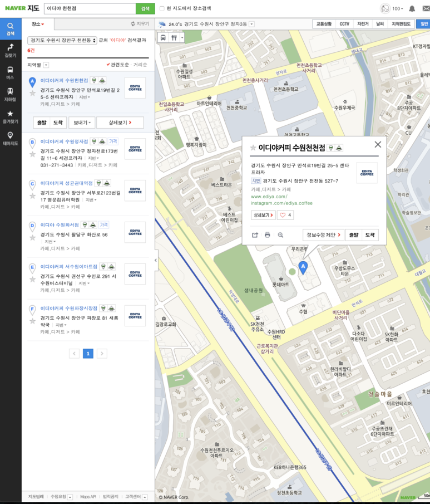Set 도착 for 수원천천점 in list

coord(58,123)
